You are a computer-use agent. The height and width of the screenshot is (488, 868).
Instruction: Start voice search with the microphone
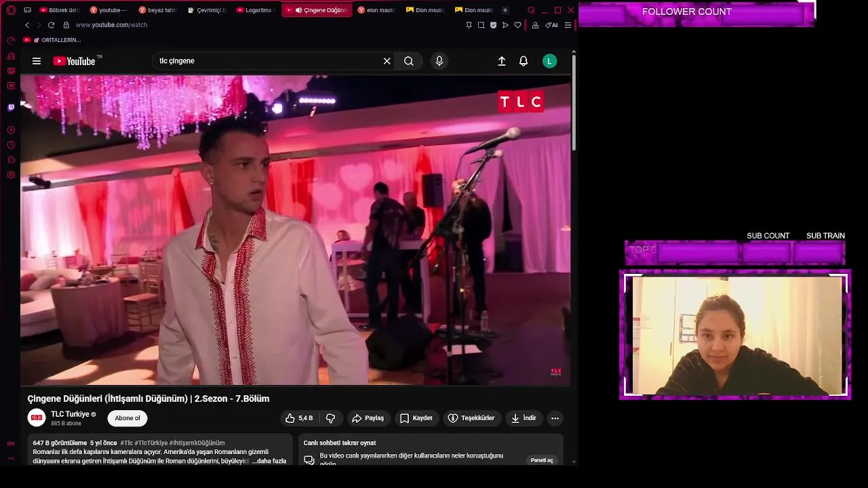pos(439,61)
